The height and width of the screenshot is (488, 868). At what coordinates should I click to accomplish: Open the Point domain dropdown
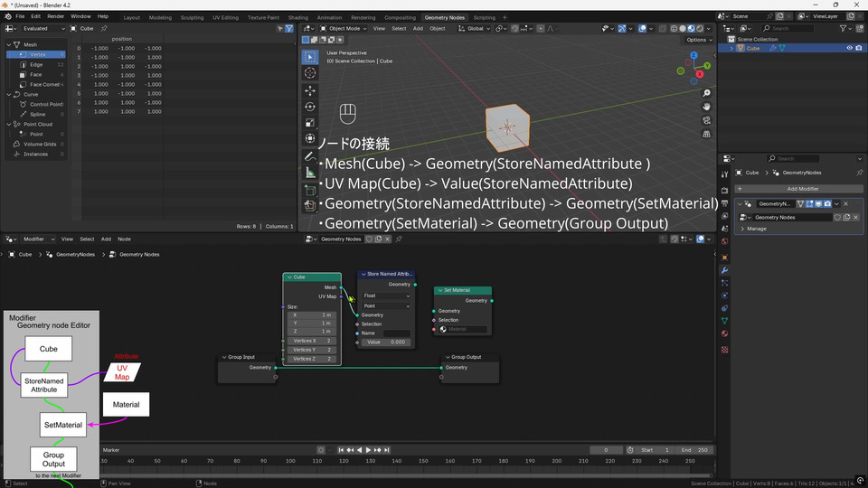pos(386,306)
